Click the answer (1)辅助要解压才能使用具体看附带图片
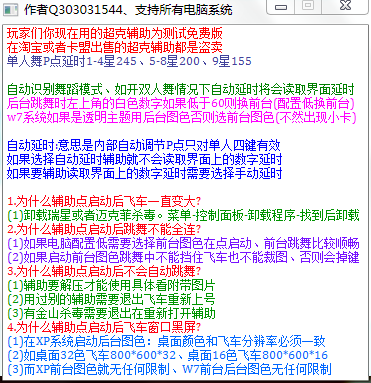 (x=111, y=286)
